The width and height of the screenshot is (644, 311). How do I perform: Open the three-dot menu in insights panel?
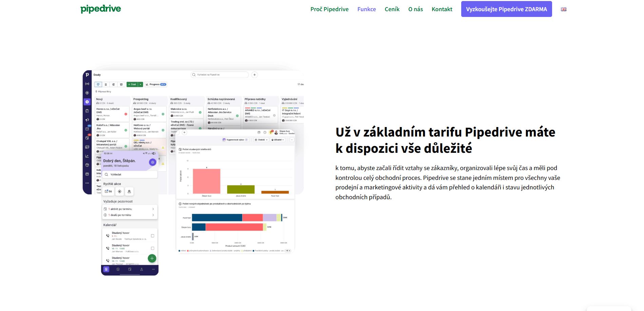pyautogui.click(x=292, y=140)
